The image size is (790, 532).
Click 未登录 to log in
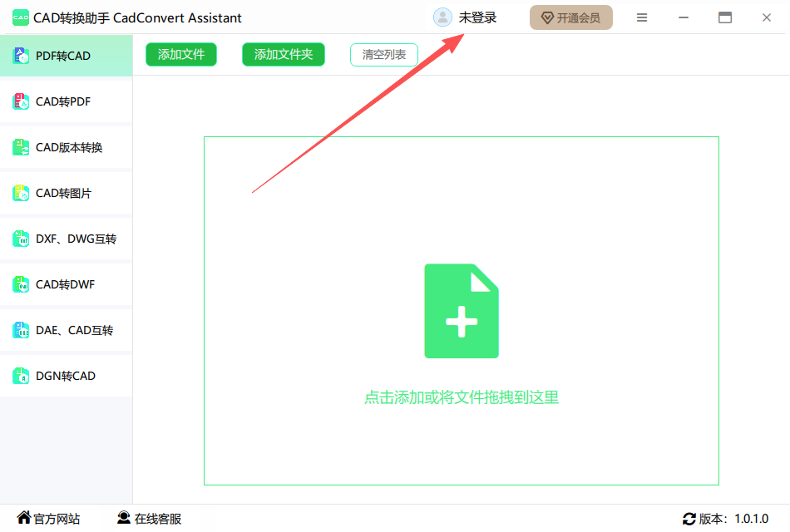pyautogui.click(x=477, y=17)
